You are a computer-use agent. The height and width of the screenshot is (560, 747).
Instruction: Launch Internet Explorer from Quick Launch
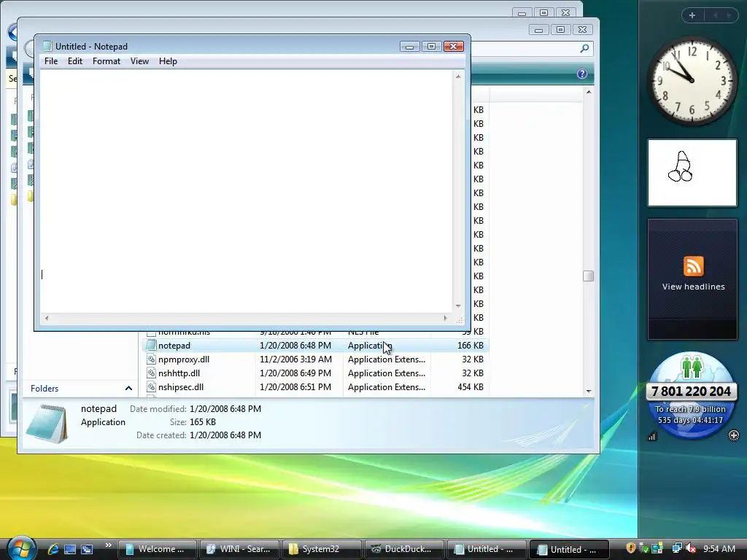point(53,549)
